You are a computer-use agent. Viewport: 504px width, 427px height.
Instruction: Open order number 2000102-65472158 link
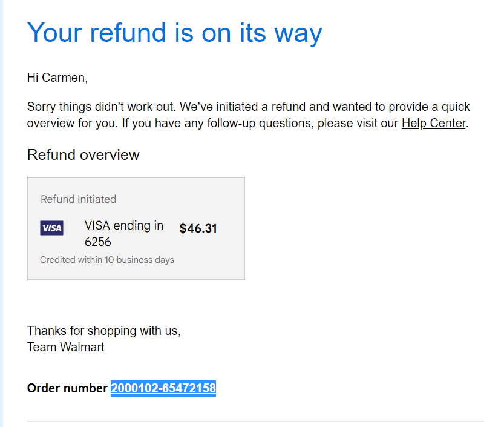coord(163,388)
